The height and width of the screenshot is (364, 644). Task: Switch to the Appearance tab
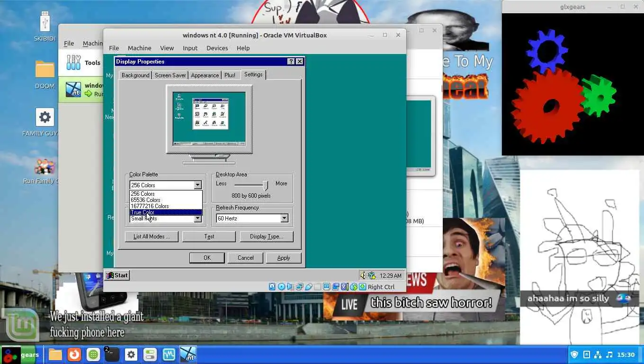click(x=205, y=75)
